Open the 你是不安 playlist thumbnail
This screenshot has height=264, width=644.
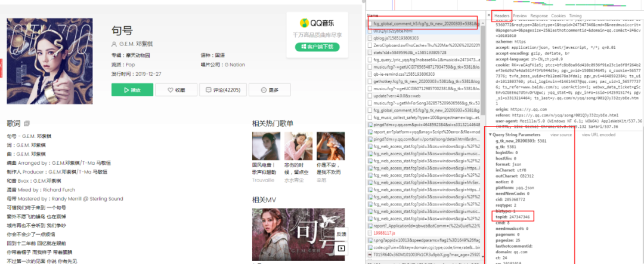coord(330,146)
